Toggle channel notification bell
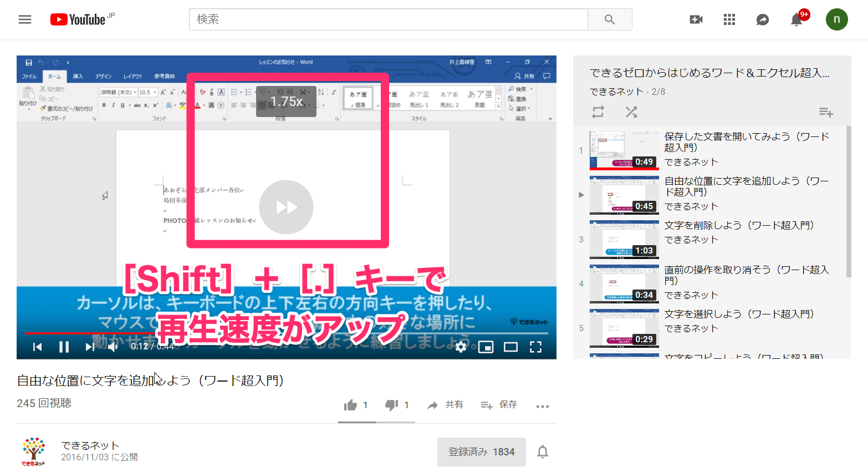868x472 pixels. click(543, 452)
